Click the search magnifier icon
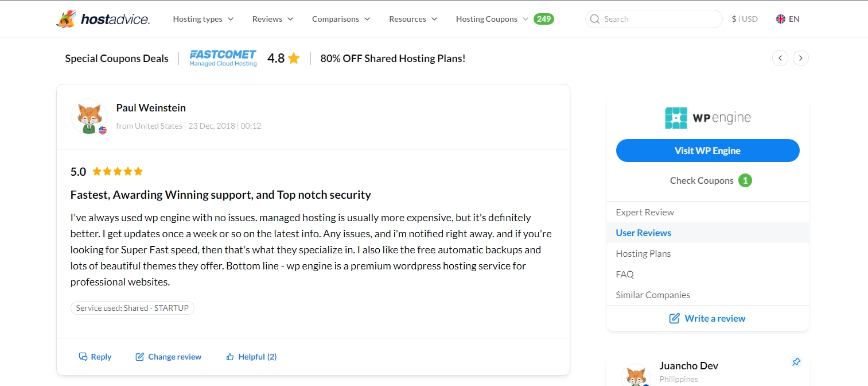This screenshot has width=868, height=386. (595, 19)
